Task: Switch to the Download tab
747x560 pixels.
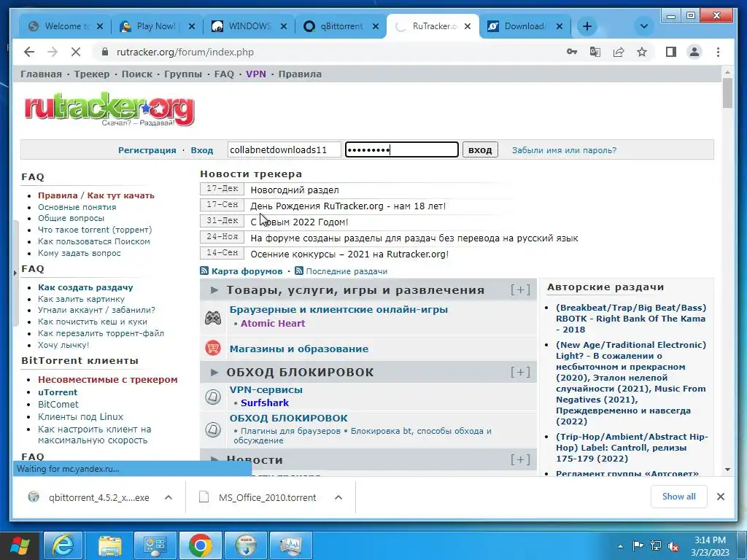Action: coord(525,26)
